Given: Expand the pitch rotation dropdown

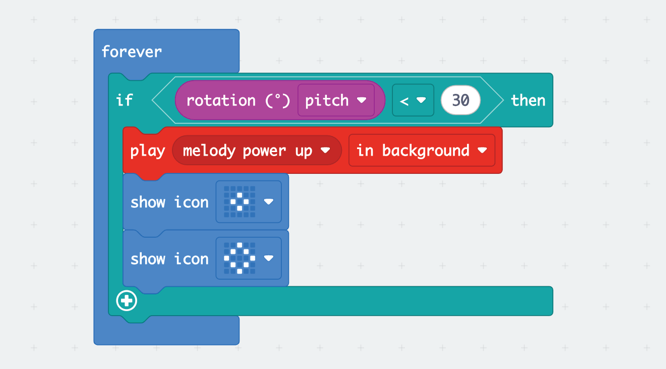Looking at the screenshot, I should (x=336, y=100).
